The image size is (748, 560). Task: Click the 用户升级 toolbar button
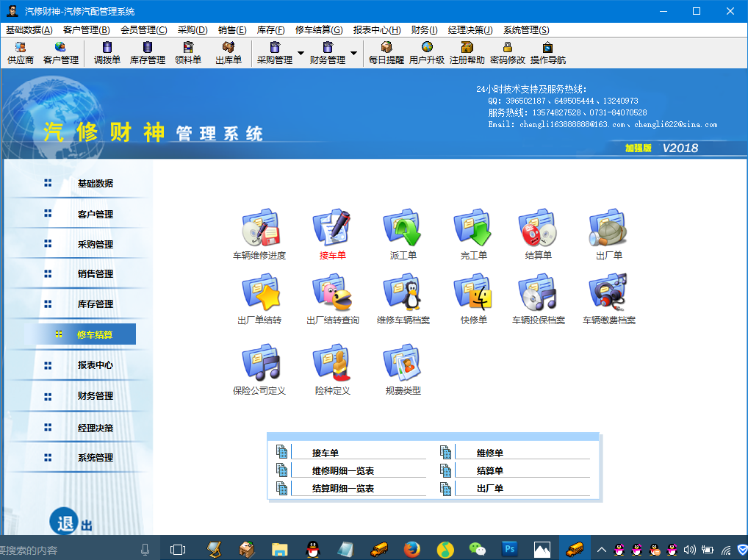point(427,53)
